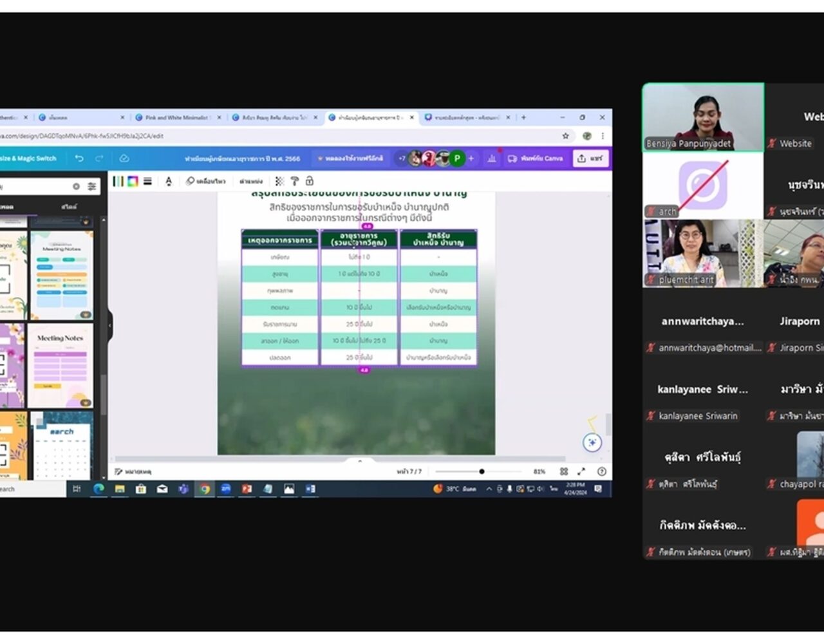Open the text color A icon
Viewport: 824px width, 644px height.
169,182
